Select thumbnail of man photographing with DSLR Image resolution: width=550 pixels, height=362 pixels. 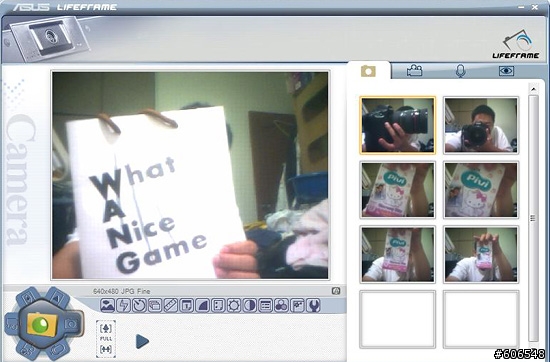click(481, 125)
